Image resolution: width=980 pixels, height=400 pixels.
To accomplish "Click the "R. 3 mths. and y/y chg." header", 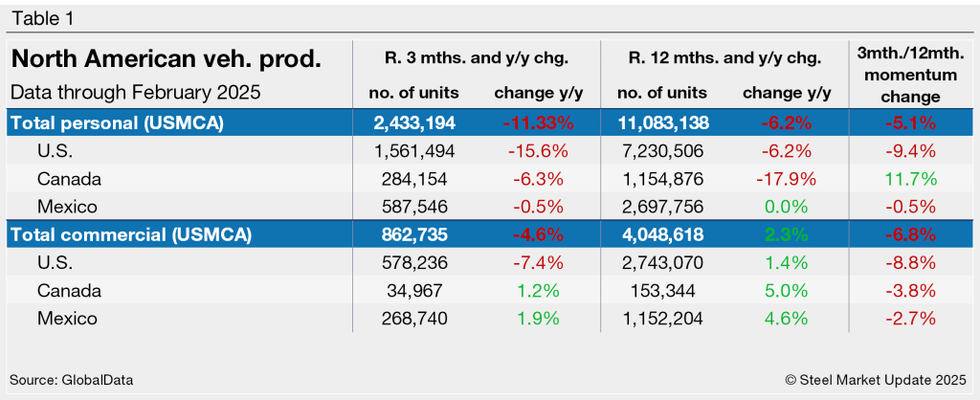I will (477, 58).
